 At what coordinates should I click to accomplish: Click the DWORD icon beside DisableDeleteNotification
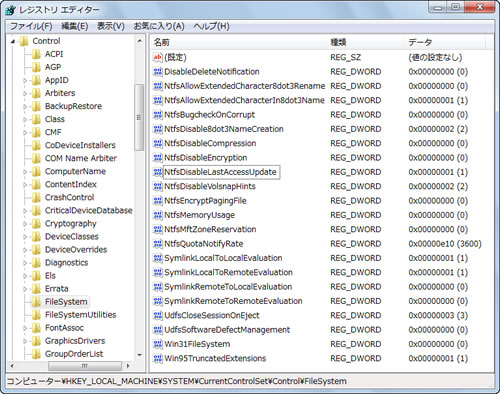pos(158,72)
